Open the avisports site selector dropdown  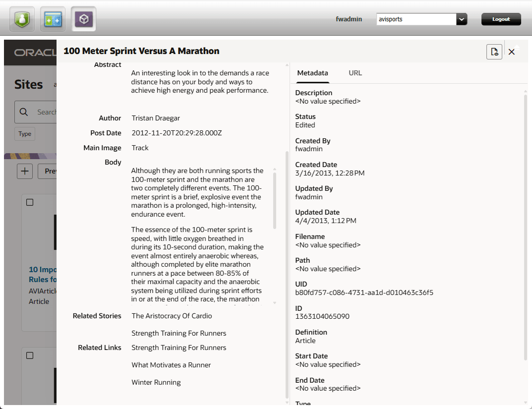pos(462,19)
